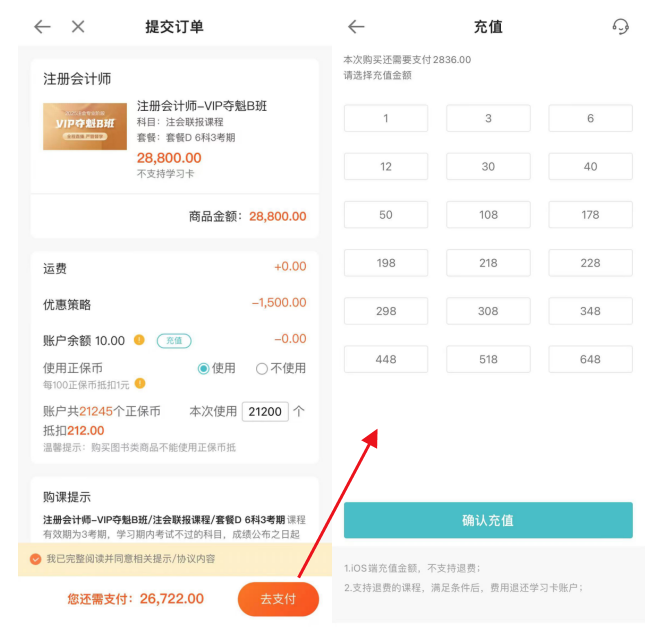650x627 pixels.
Task: Select recharge amount 30
Action: click(488, 167)
